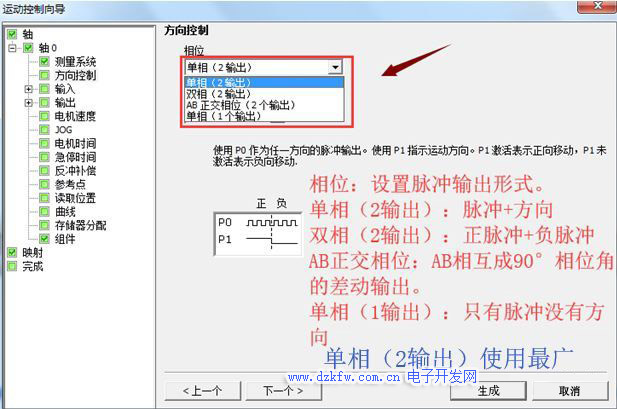Open the 相位 dropdown arrow
The image size is (617, 409).
[335, 66]
